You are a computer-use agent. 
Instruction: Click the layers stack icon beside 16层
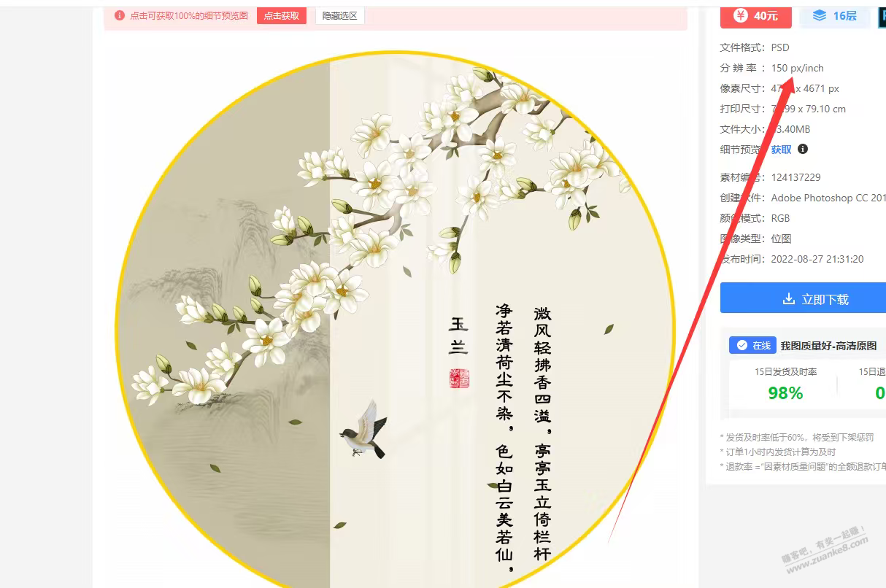pos(820,15)
